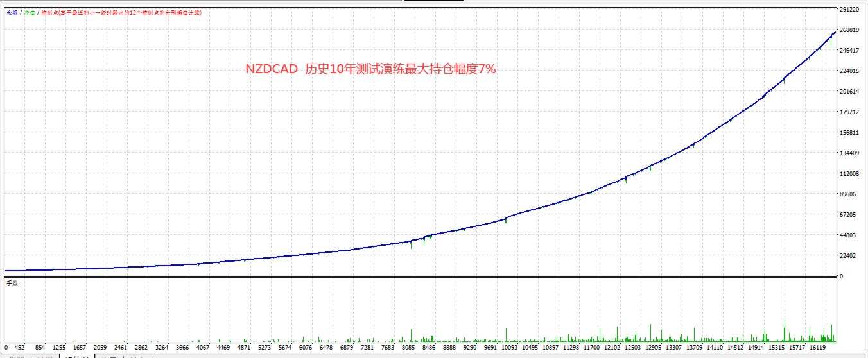Image resolution: width=868 pixels, height=358 pixels.
Task: Select the 246417 value on the vertical axis
Action: tap(851, 51)
